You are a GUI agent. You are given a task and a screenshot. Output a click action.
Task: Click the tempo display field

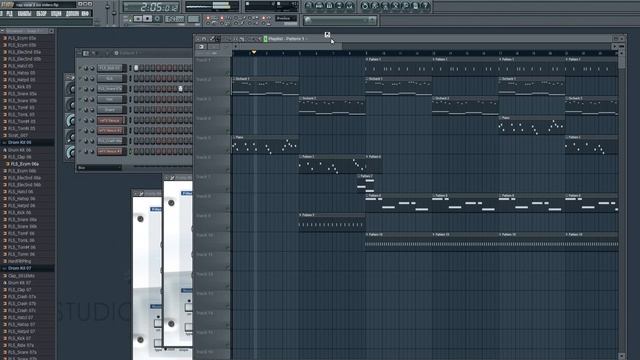[174, 19]
